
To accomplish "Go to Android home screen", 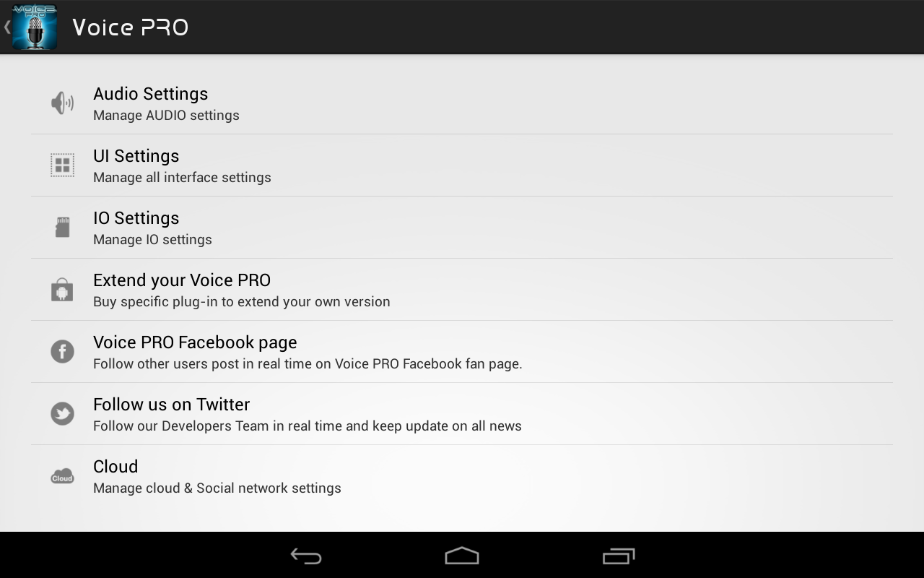I will click(x=462, y=556).
